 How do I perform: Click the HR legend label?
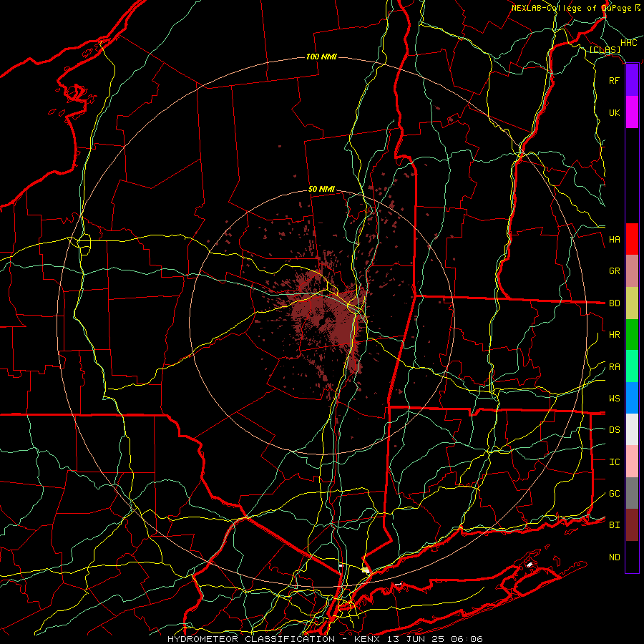pos(615,335)
